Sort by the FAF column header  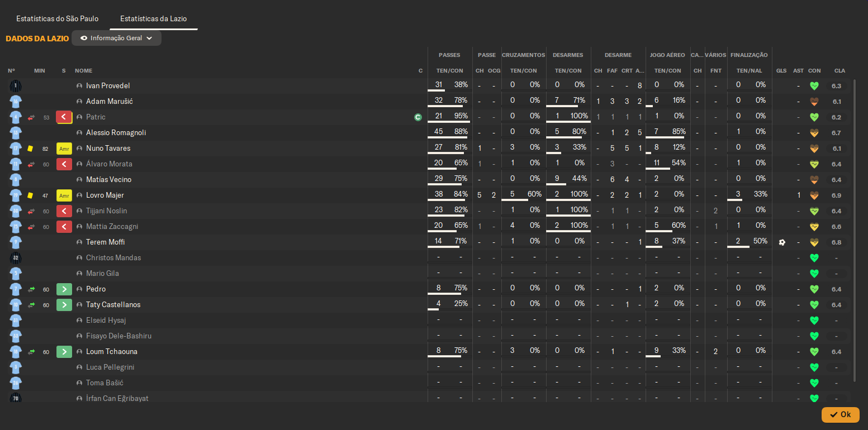click(x=613, y=71)
